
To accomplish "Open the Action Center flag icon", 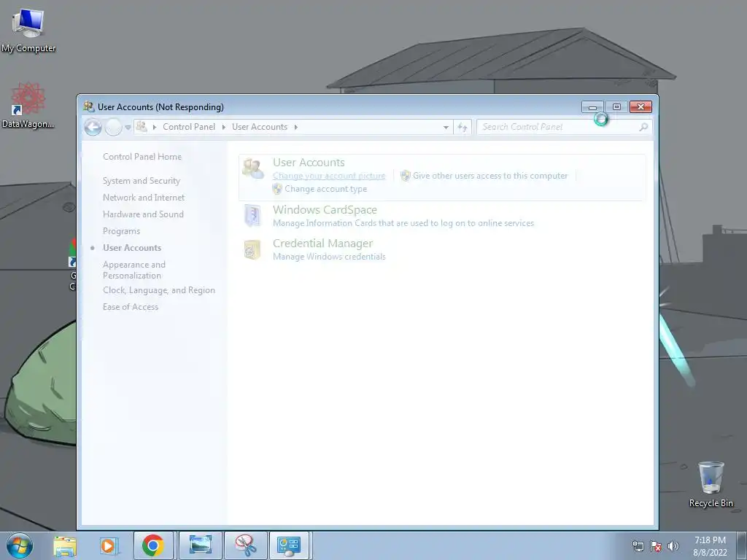I will point(656,546).
